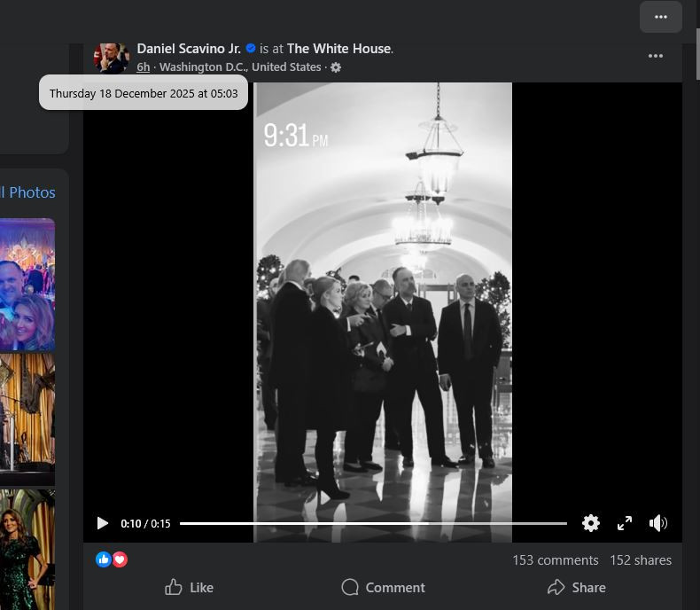
Task: Seek on the video progress bar
Action: (x=372, y=523)
